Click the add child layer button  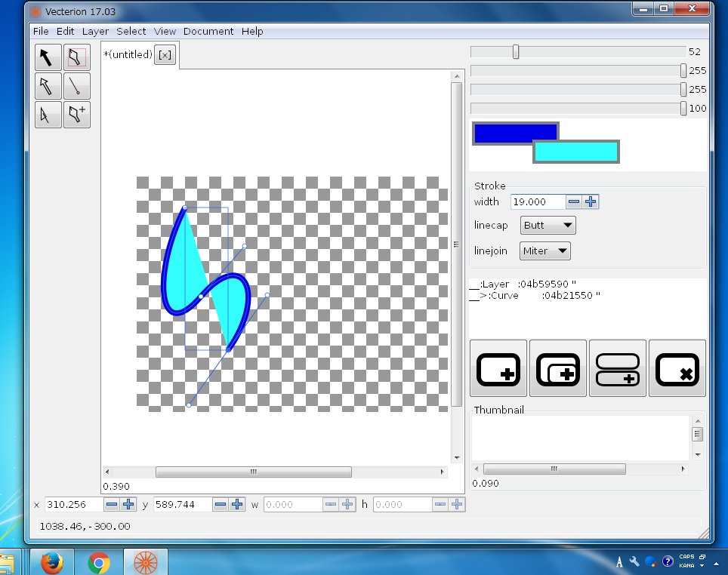click(x=558, y=368)
